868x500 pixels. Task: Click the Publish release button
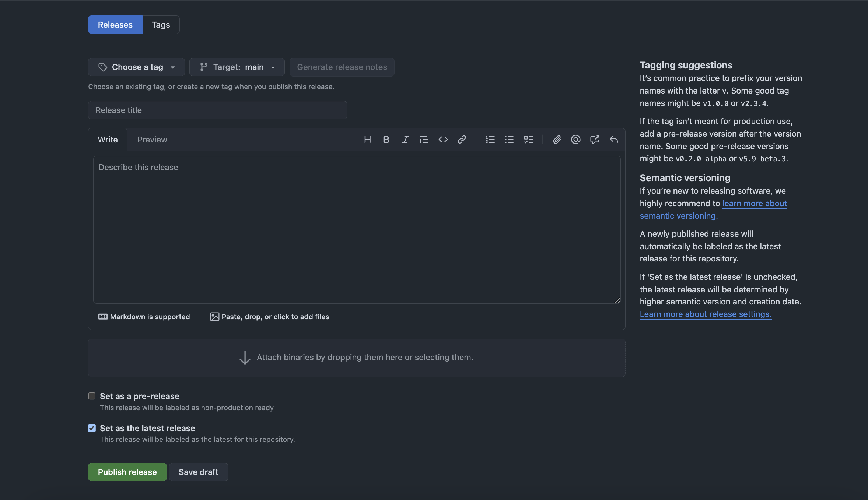coord(127,472)
